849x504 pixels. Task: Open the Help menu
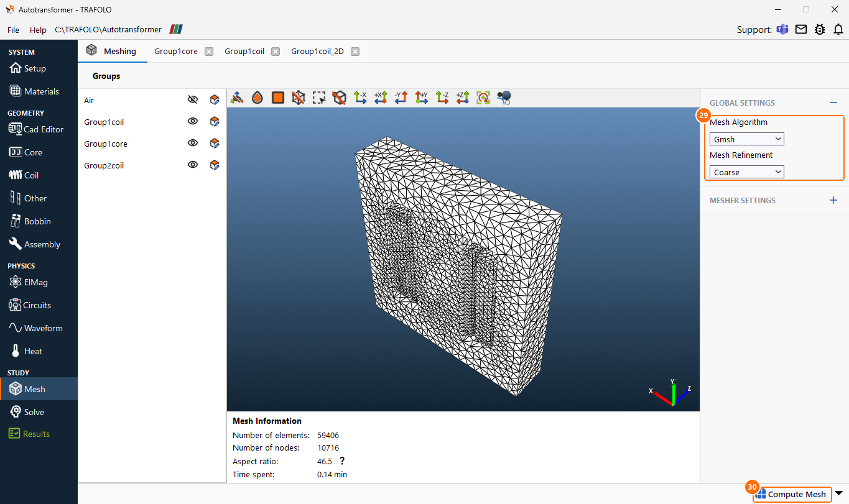tap(38, 30)
